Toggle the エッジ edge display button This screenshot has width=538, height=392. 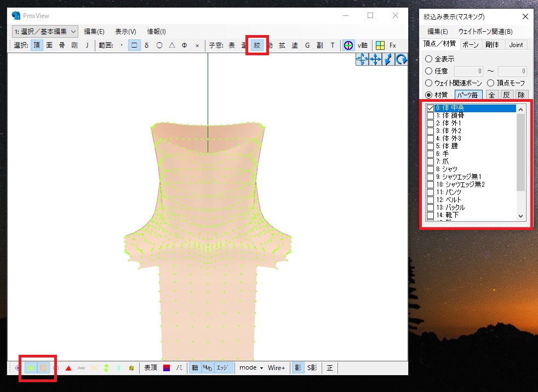point(222,368)
